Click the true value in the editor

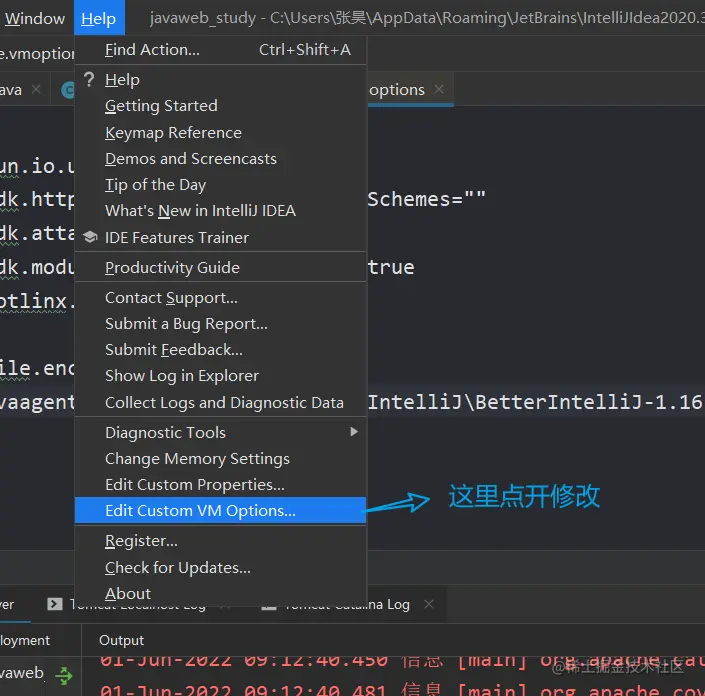pos(391,267)
